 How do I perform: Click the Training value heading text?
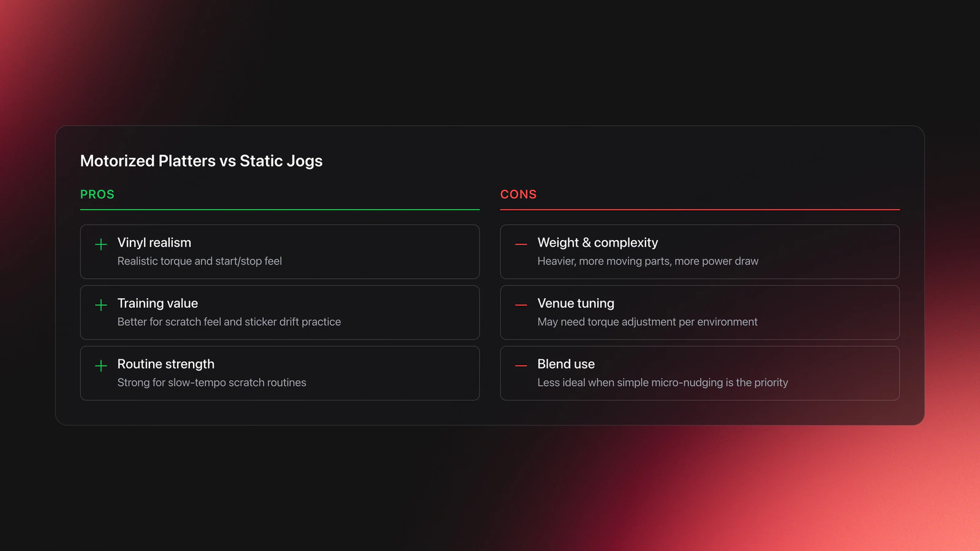[x=157, y=303]
